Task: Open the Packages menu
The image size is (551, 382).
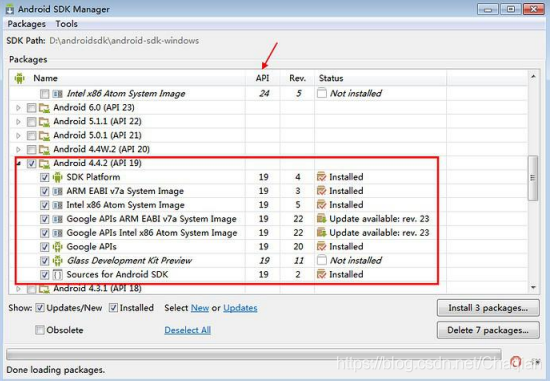Action: coord(27,24)
